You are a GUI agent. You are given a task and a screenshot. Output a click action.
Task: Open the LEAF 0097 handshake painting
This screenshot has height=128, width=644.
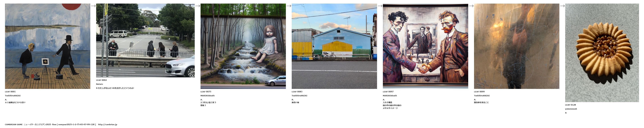click(x=426, y=46)
